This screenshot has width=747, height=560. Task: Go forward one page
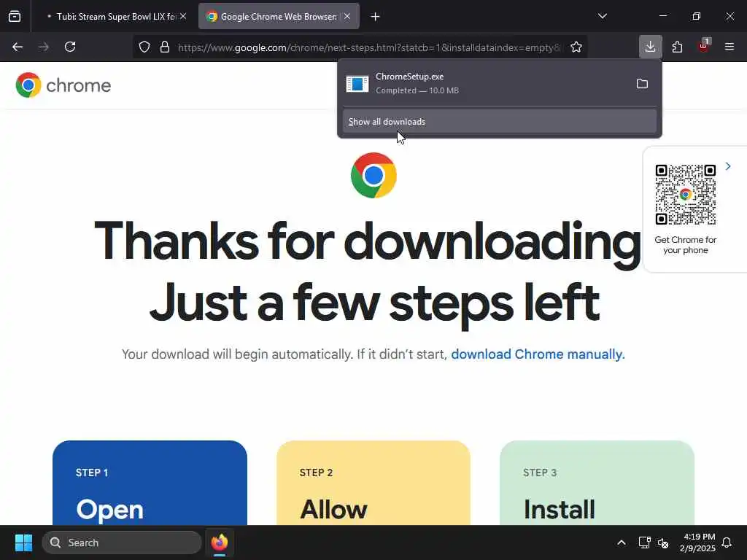click(44, 47)
